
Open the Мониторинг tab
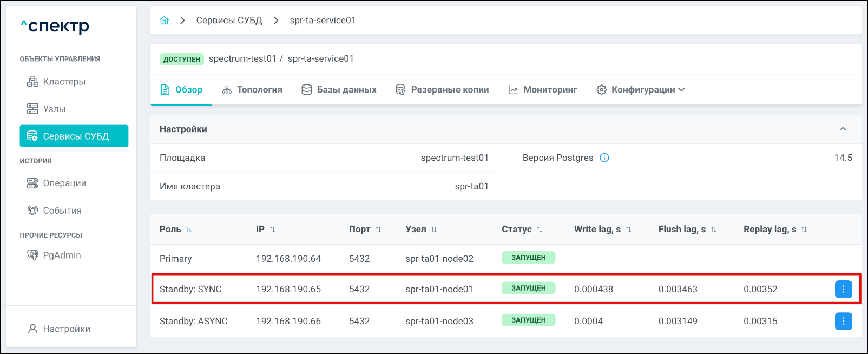tap(543, 90)
